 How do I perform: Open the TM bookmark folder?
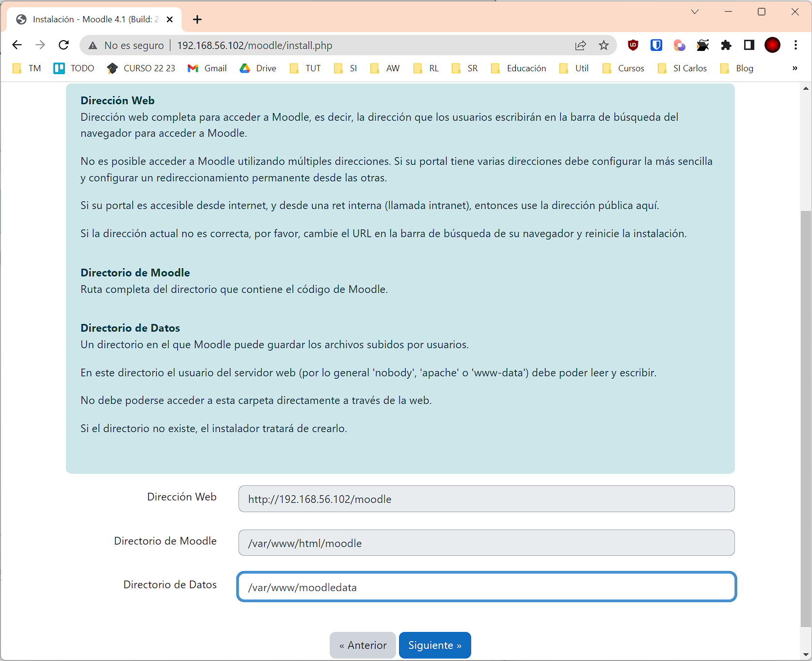(27, 68)
